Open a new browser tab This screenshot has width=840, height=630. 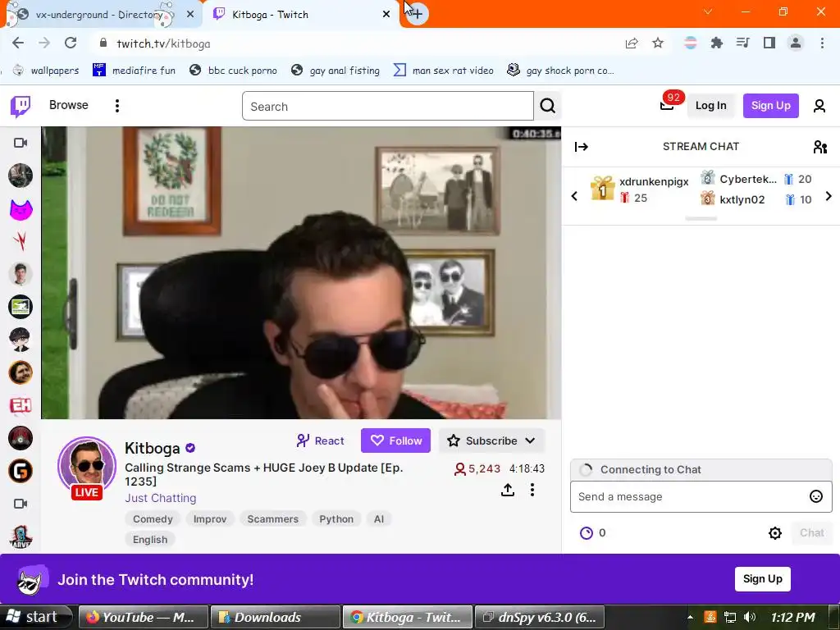418,14
